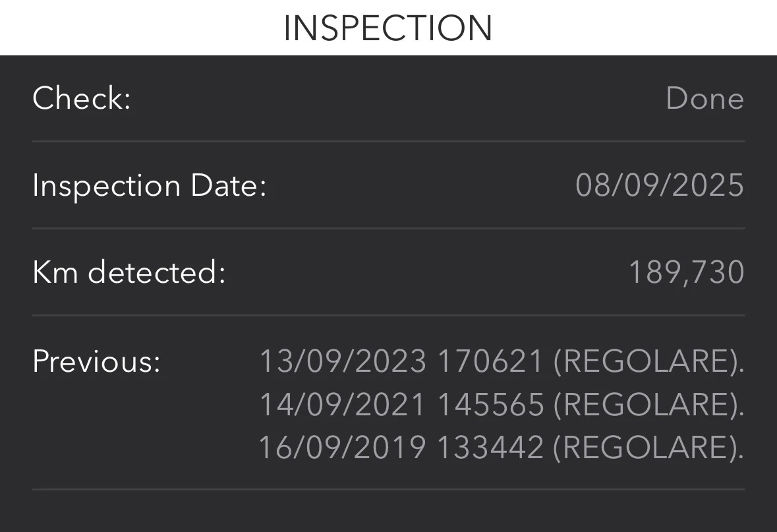Select the Km detected: label
Image resolution: width=777 pixels, height=532 pixels.
(129, 273)
